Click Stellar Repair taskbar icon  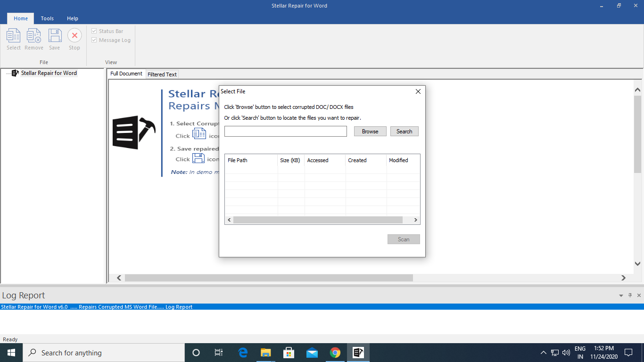(358, 353)
